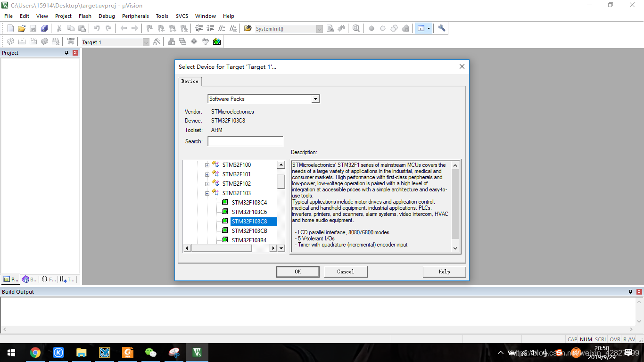This screenshot has height=362, width=644.
Task: Click the Save file icon
Action: [33, 28]
